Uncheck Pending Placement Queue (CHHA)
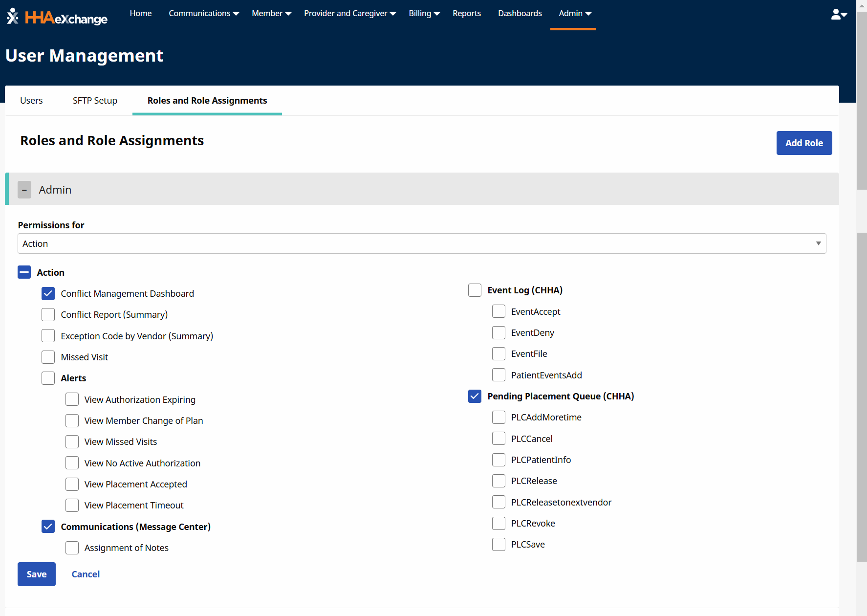Screen dimensions: 867x616 [475, 396]
